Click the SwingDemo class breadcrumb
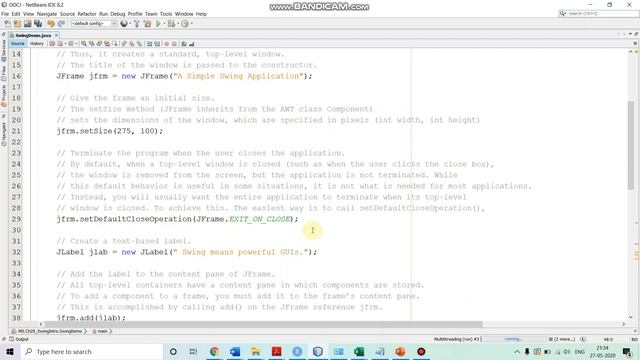This screenshot has width=640, height=360. pos(49,331)
